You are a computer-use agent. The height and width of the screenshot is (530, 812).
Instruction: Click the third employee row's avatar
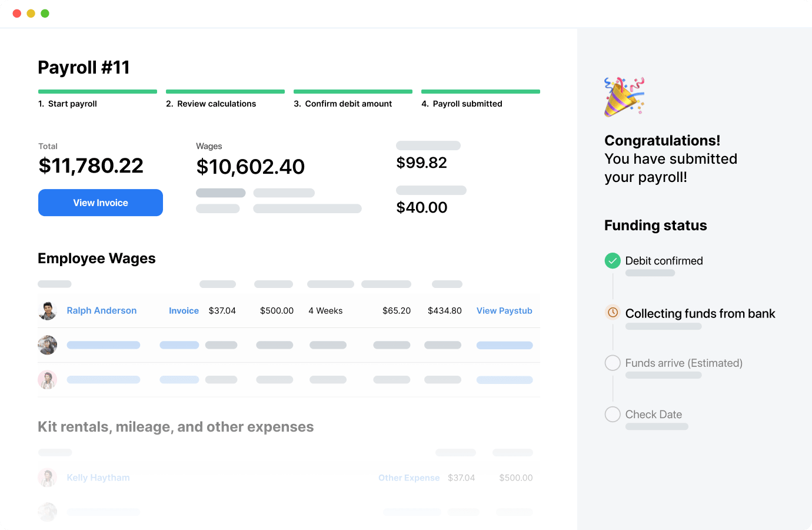[48, 380]
